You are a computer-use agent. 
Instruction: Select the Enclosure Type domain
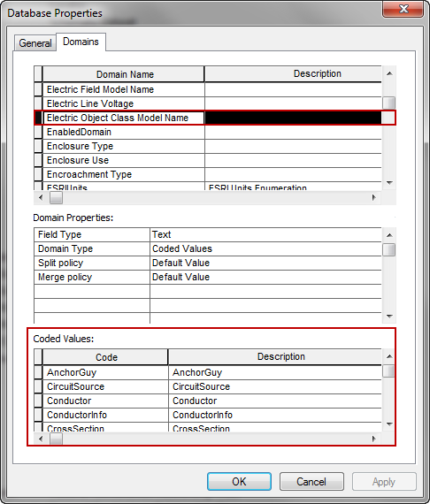(123, 146)
